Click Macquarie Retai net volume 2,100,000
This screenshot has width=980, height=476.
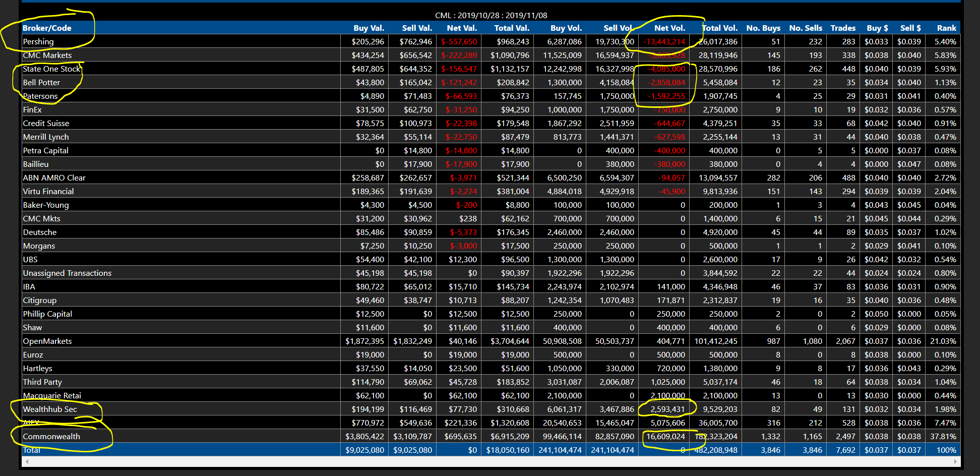click(x=667, y=395)
